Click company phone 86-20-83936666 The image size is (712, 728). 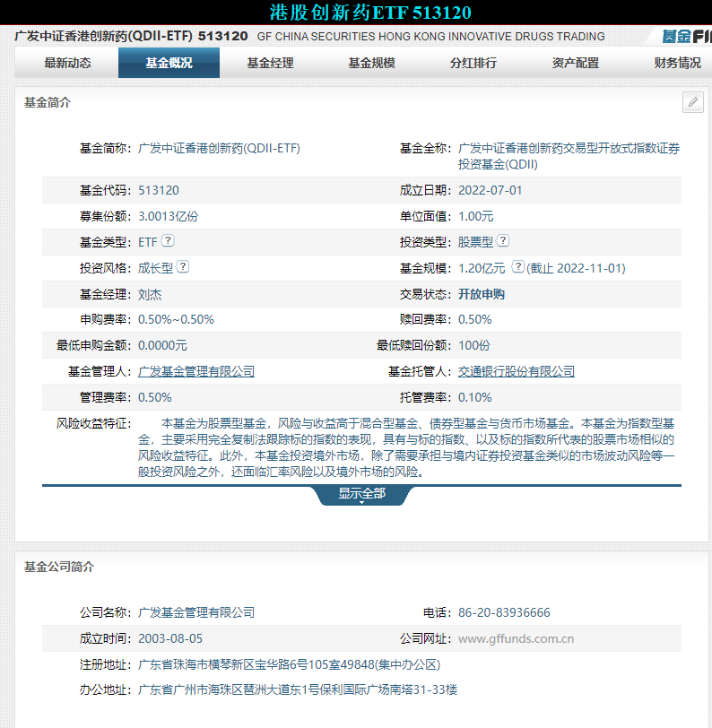pos(504,612)
